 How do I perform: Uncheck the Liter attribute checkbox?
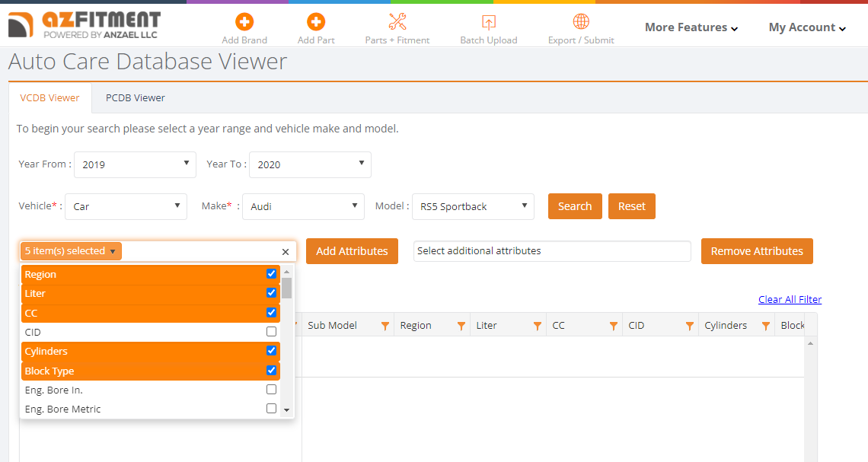point(271,292)
